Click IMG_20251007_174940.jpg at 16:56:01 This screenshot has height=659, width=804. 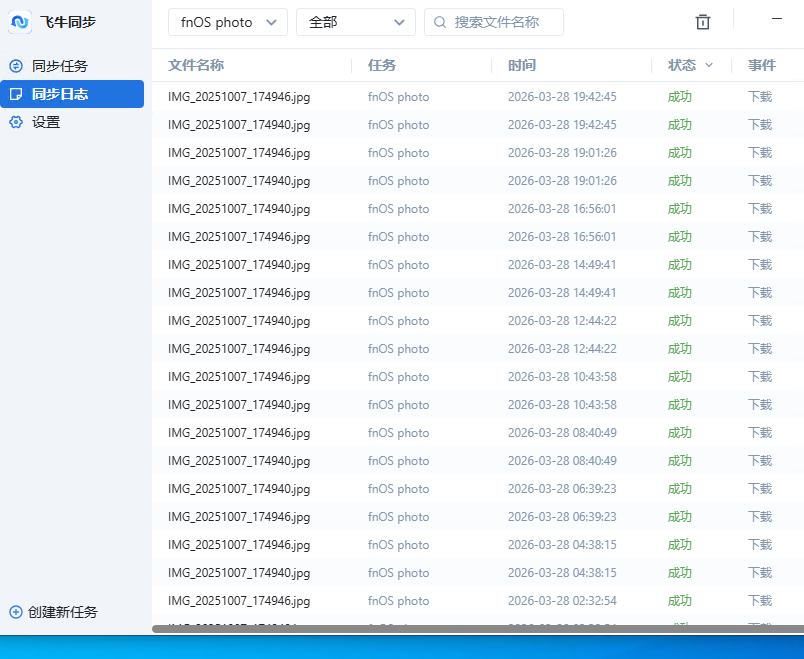coord(239,209)
